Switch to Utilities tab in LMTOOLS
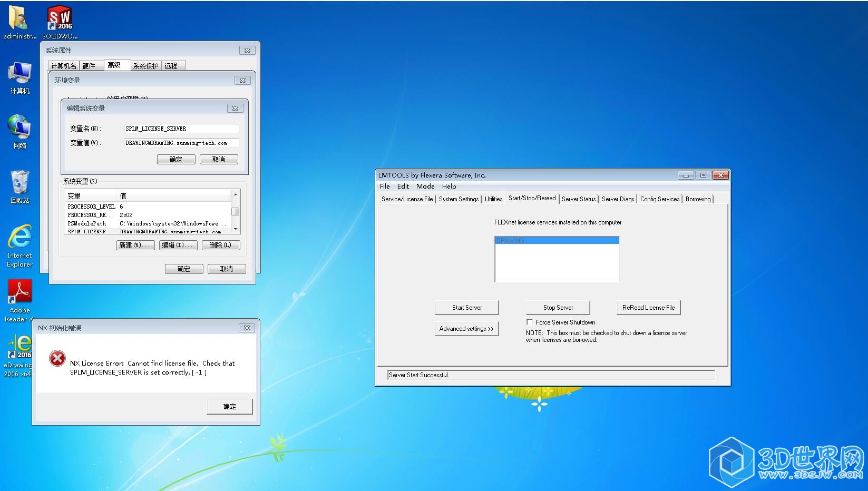Viewport: 868px width, 491px height. click(x=493, y=199)
